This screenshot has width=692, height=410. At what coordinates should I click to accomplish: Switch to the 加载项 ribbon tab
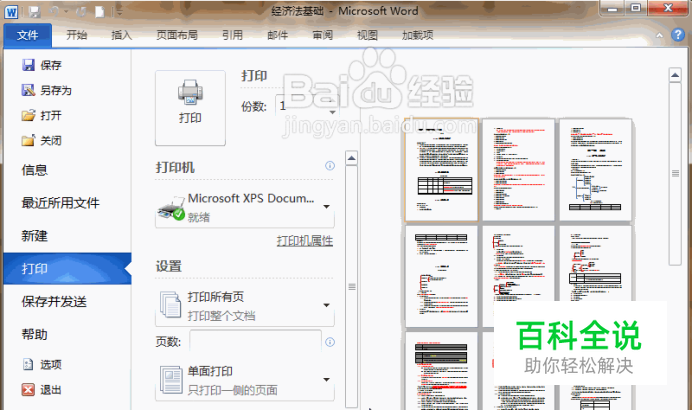click(x=417, y=35)
